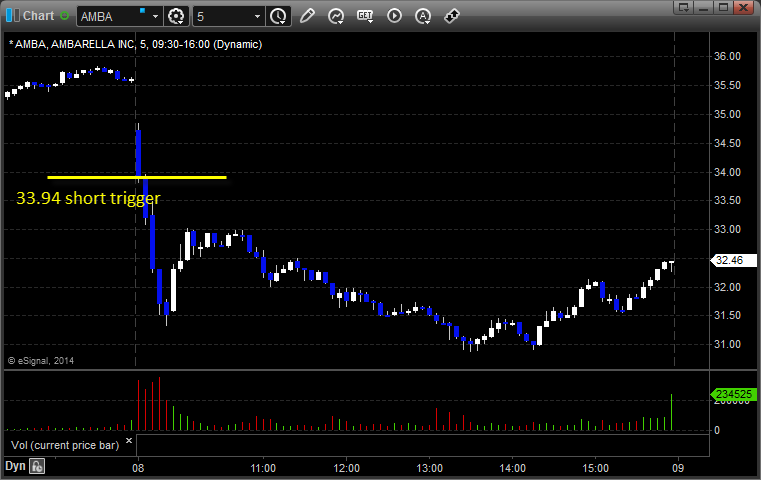
Task: Click into the interval field showing 5
Action: coord(223,17)
